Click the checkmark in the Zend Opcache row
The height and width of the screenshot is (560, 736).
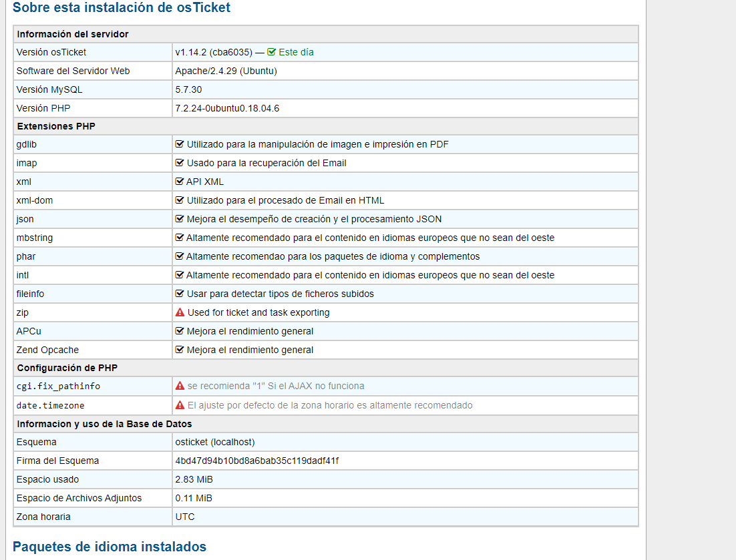click(180, 350)
